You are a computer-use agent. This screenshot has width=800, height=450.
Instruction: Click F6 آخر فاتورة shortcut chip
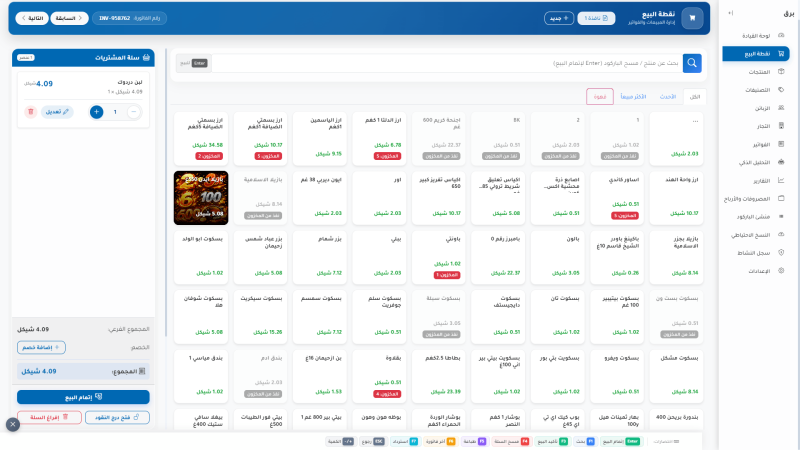point(440,441)
